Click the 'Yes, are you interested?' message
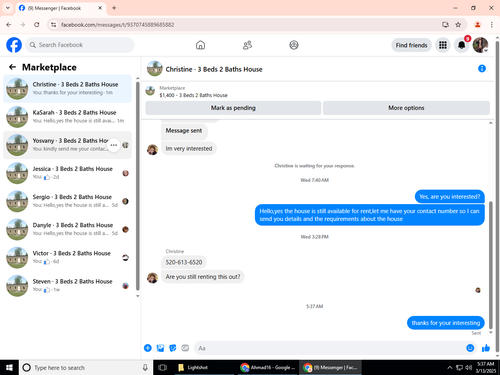Image resolution: width=500 pixels, height=375 pixels. coord(450,197)
